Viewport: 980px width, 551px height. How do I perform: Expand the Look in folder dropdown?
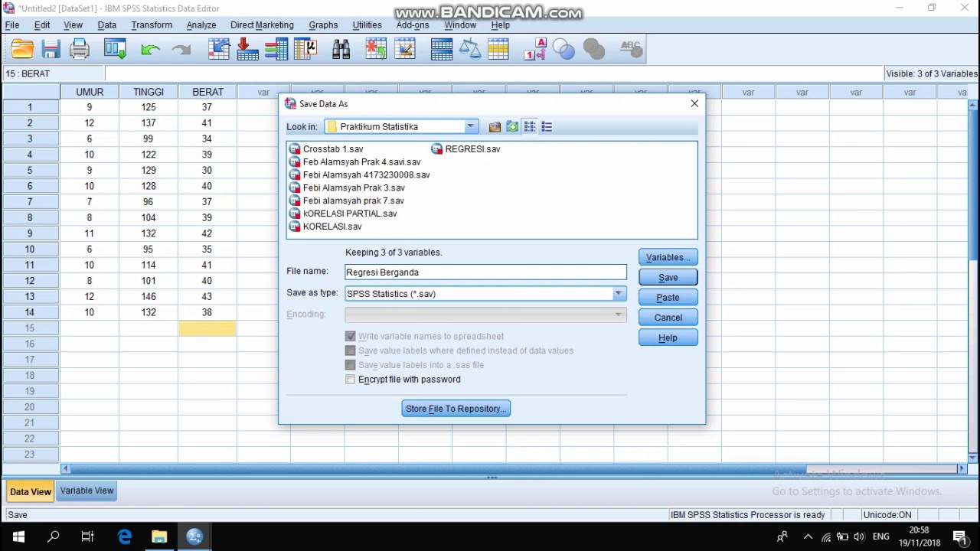tap(471, 127)
